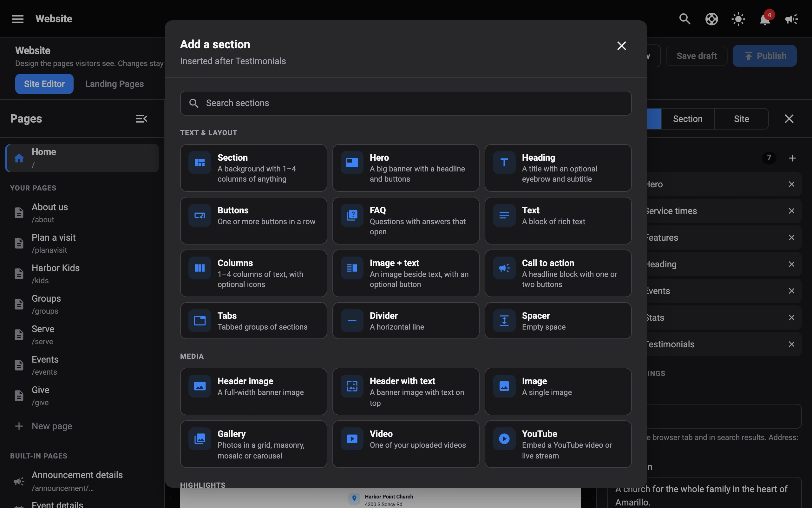Viewport: 812px width, 508px height.
Task: Open the help lifebuoy icon
Action: point(711,19)
